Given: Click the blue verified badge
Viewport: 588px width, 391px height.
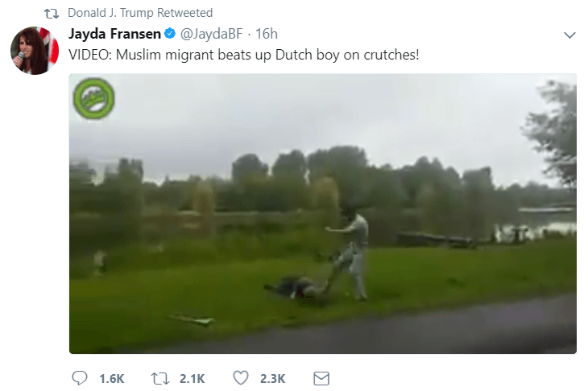Looking at the screenshot, I should (170, 33).
